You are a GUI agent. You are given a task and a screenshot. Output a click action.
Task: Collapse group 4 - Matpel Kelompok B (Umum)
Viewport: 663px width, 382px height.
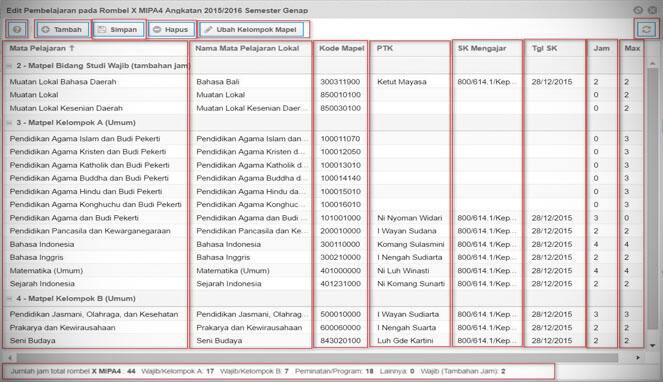[9, 299]
